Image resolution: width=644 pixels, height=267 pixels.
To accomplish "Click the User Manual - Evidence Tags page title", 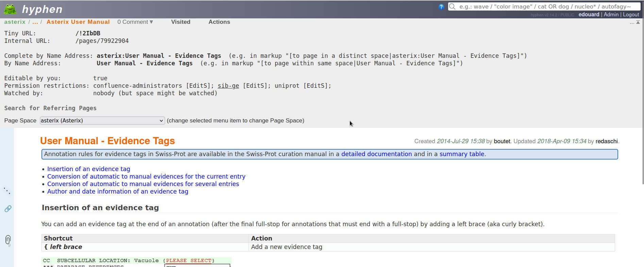I will (107, 141).
